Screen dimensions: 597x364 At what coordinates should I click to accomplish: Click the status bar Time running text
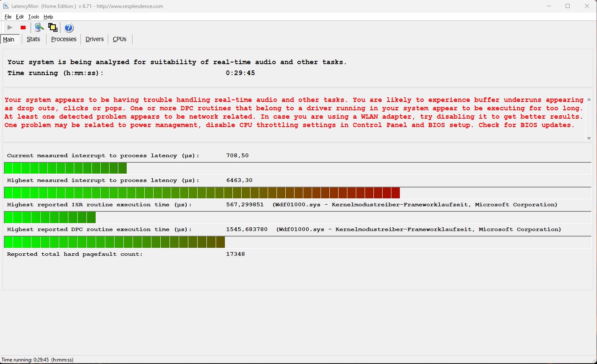pos(38,360)
